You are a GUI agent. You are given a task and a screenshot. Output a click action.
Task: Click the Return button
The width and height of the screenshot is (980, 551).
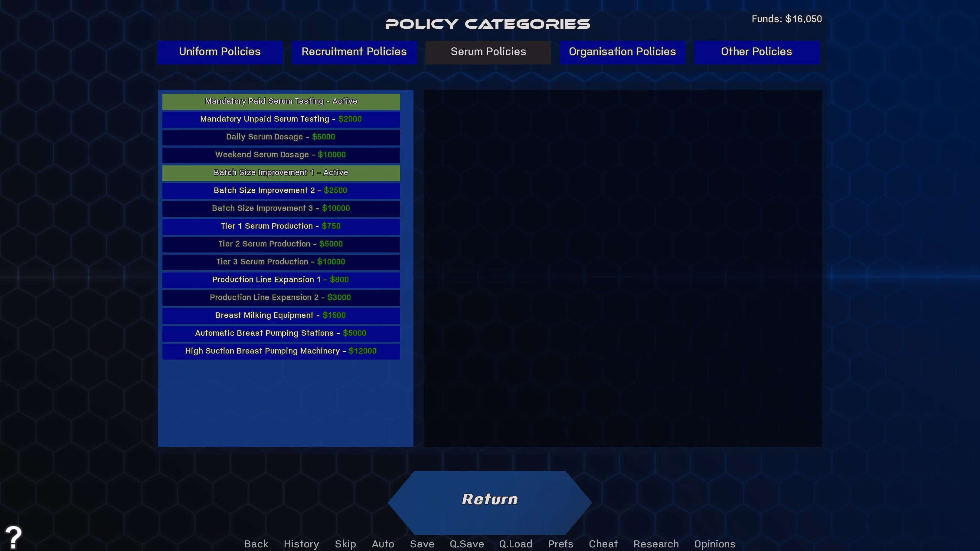490,502
